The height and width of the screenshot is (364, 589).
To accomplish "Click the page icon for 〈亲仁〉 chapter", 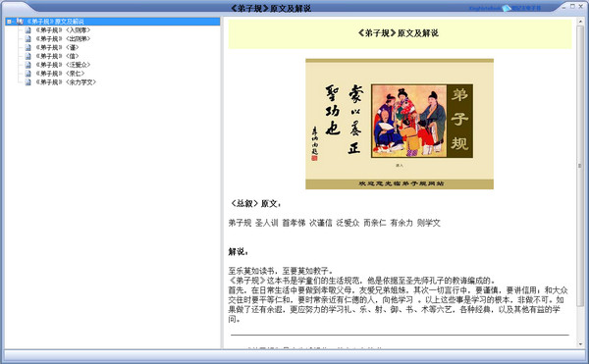I will pos(28,74).
